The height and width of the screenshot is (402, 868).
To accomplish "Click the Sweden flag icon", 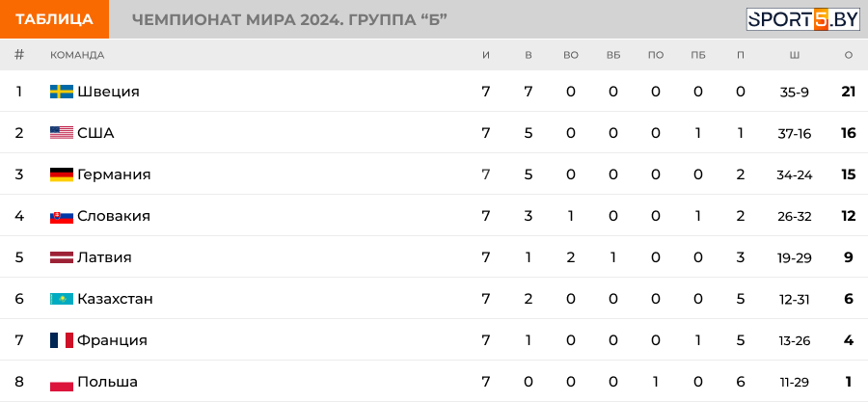I will [x=62, y=92].
